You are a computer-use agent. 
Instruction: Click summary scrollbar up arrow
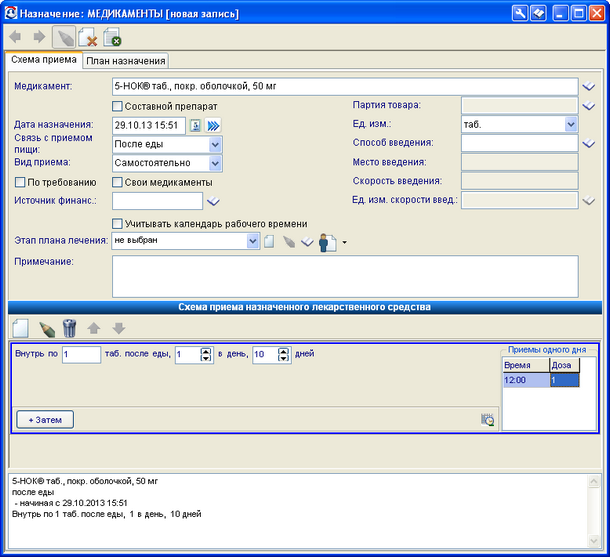coord(594,482)
